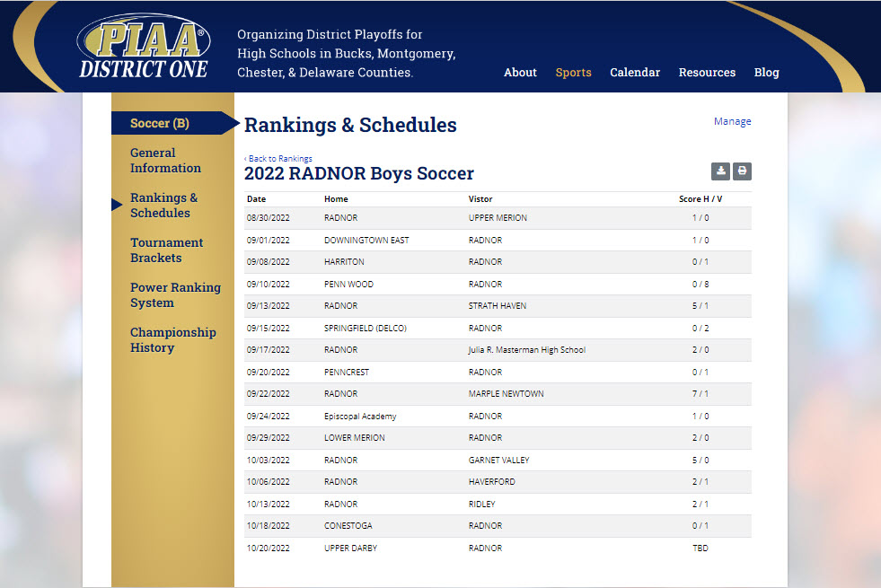The image size is (881, 588).
Task: Select SPRINGFIELD (DELCO) home cell
Action: tap(366, 328)
